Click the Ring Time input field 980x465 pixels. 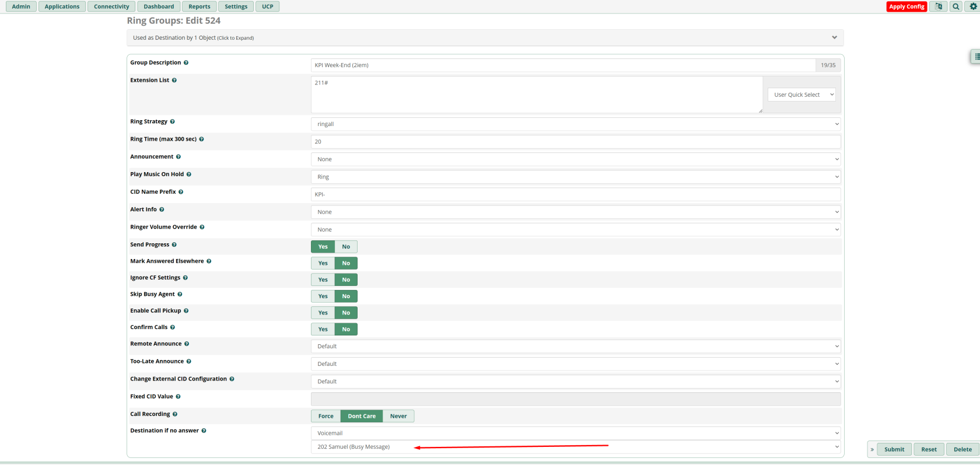576,141
